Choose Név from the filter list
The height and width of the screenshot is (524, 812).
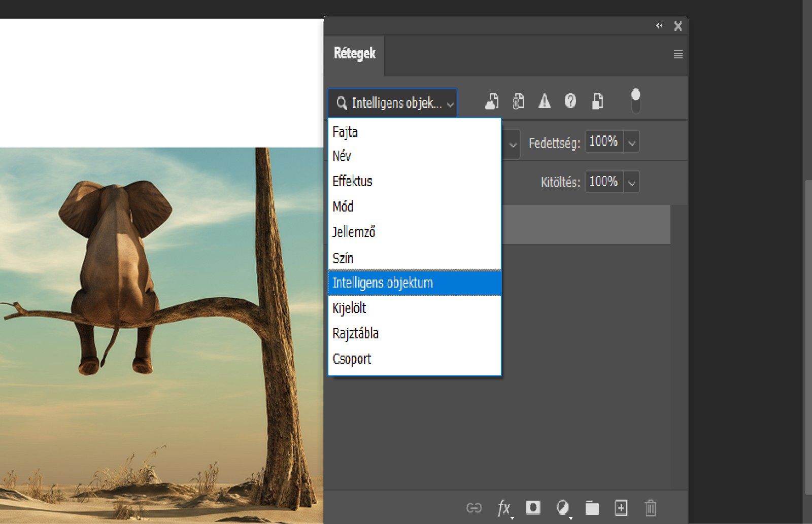click(x=415, y=156)
